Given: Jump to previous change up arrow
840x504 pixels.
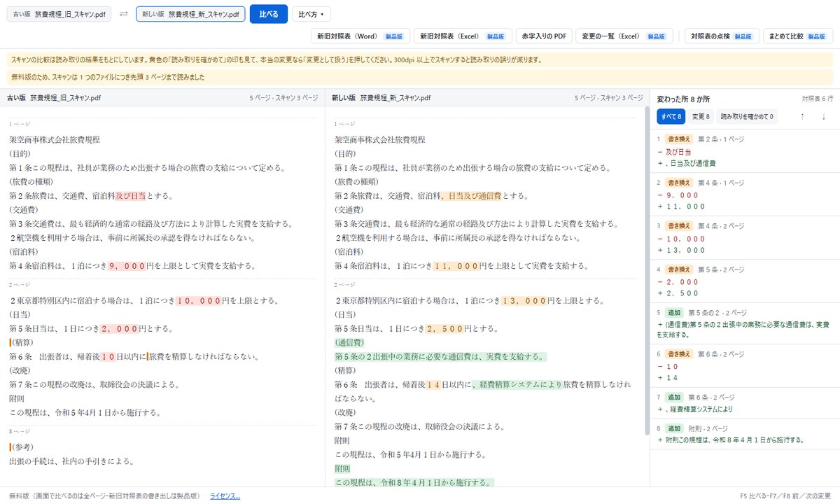Looking at the screenshot, I should pyautogui.click(x=802, y=116).
